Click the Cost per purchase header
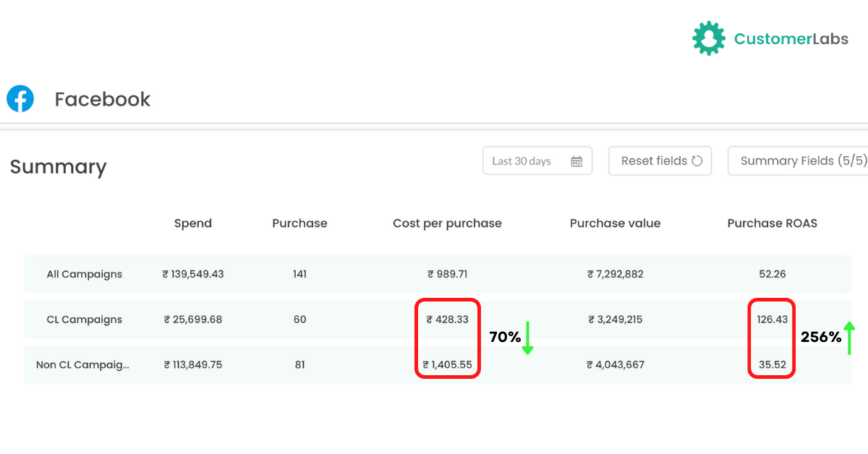This screenshot has width=868, height=454. click(x=447, y=223)
